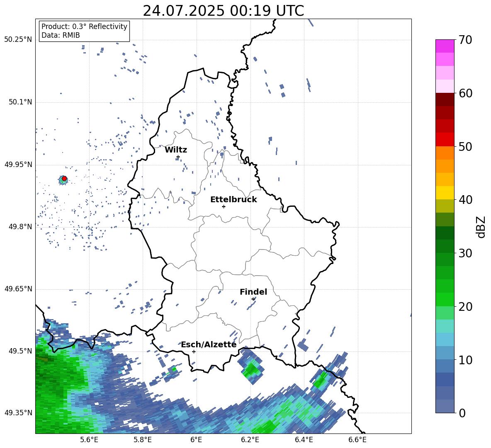Click the Esch/Alzette station cross marker
Image resolution: width=491 pixels, height=448 pixels.
pyautogui.click(x=194, y=351)
